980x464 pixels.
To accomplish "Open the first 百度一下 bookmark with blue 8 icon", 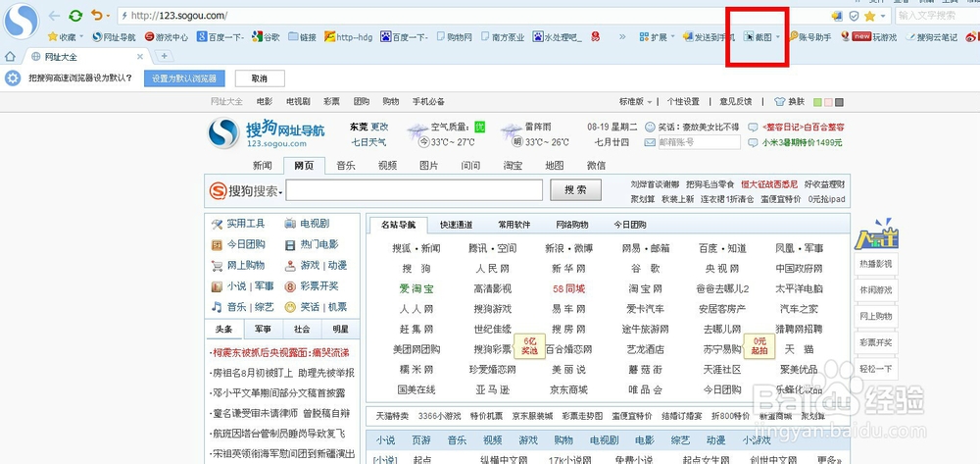I will 220,37.
